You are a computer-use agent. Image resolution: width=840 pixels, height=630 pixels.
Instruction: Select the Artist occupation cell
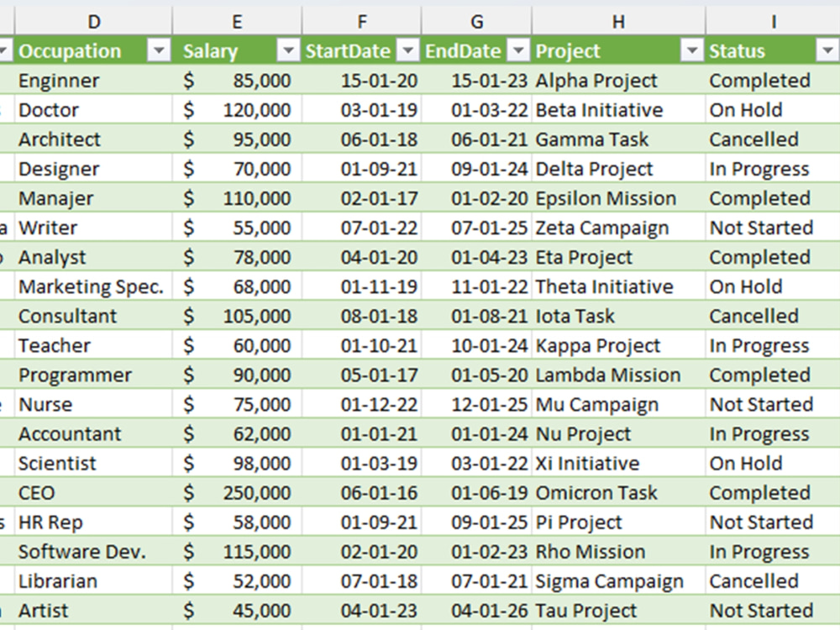(x=94, y=611)
